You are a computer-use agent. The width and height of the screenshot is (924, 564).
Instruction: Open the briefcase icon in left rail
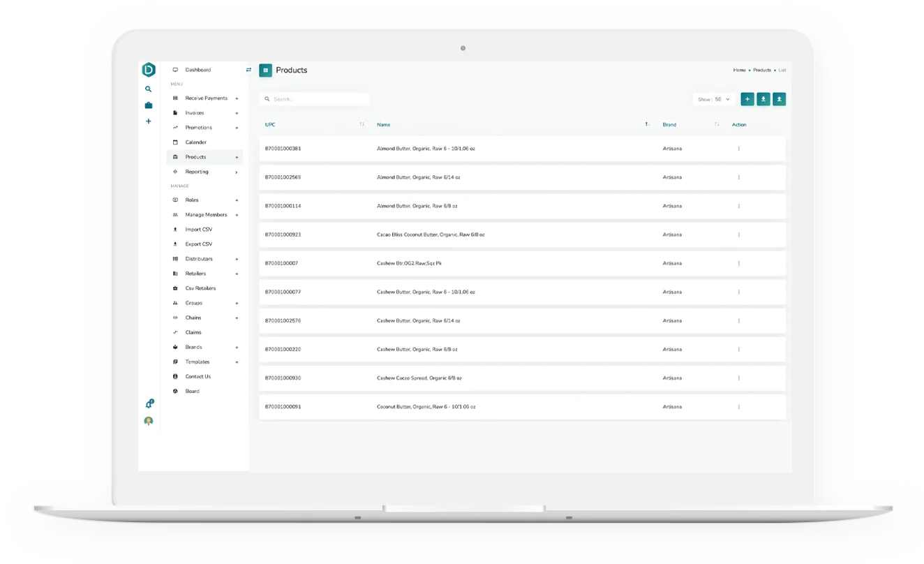tap(148, 105)
